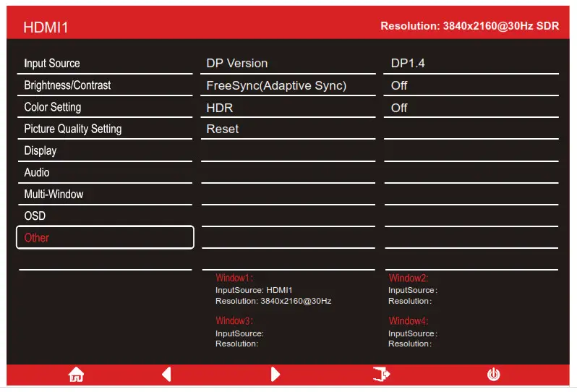This screenshot has height=392, width=577.
Task: Open the Display menu
Action: click(x=105, y=150)
